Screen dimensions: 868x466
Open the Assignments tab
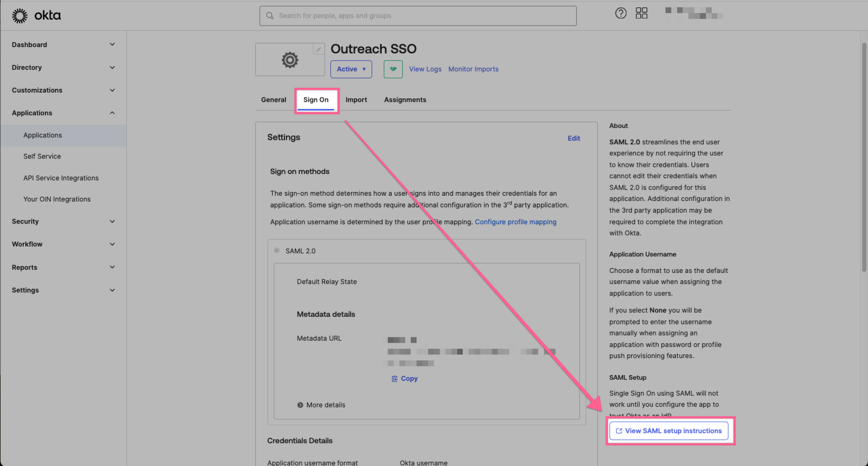(405, 100)
